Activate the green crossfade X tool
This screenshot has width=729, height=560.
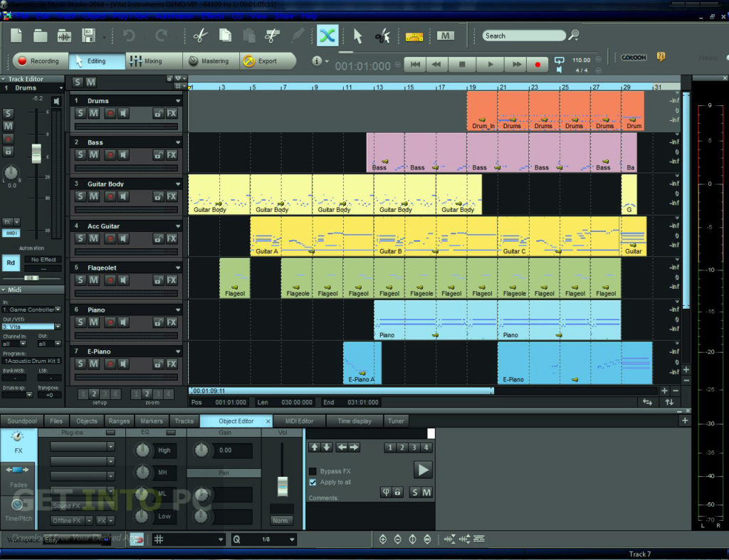pos(327,36)
